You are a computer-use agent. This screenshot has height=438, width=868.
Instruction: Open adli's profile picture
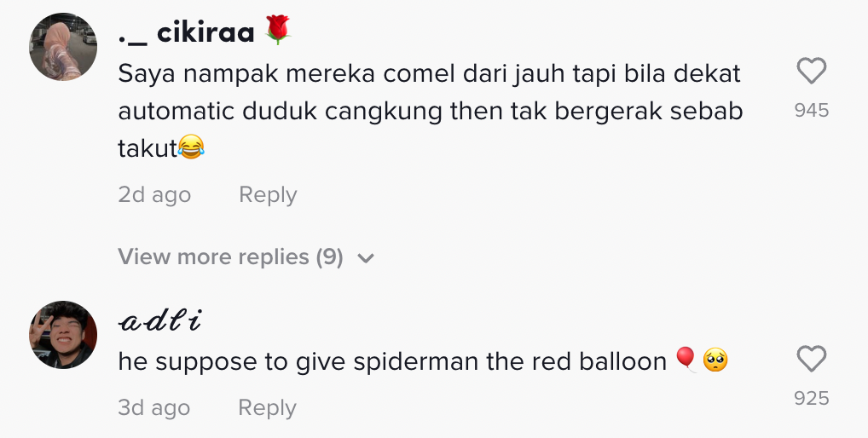point(63,334)
